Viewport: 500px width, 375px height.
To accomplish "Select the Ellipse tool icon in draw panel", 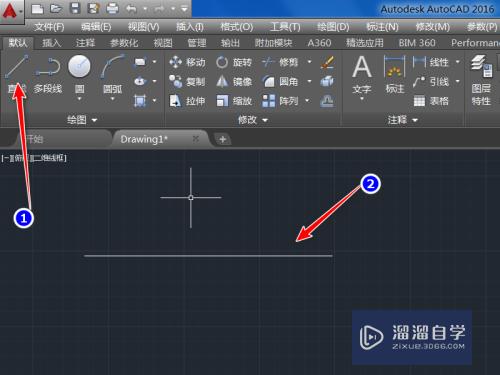I will tap(140, 81).
